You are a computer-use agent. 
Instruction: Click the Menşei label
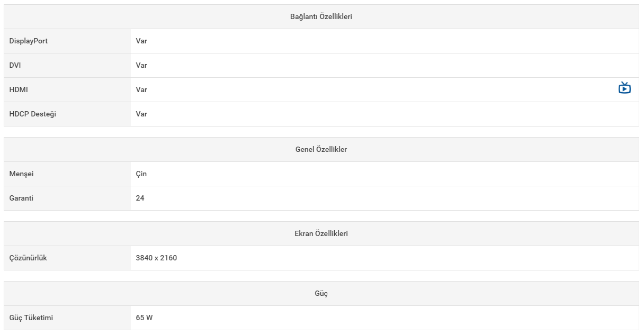pos(21,174)
